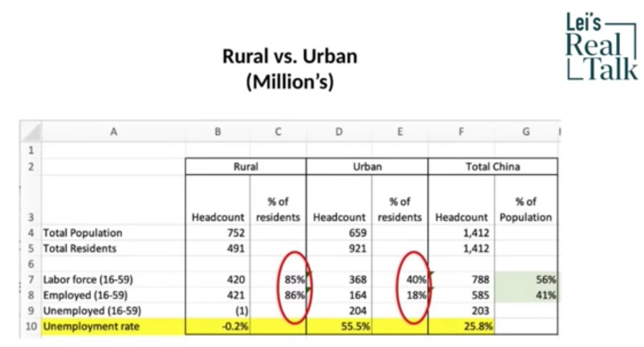The image size is (644, 347).
Task: Select the urban unemployment rate 55.5% cell
Action: pyautogui.click(x=339, y=326)
